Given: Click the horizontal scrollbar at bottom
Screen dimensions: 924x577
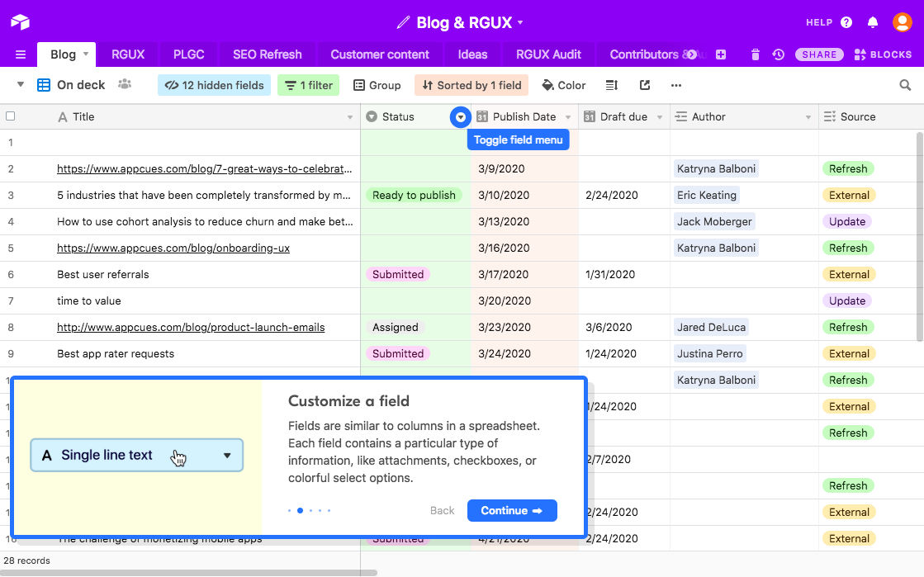Looking at the screenshot, I should click(x=188, y=573).
